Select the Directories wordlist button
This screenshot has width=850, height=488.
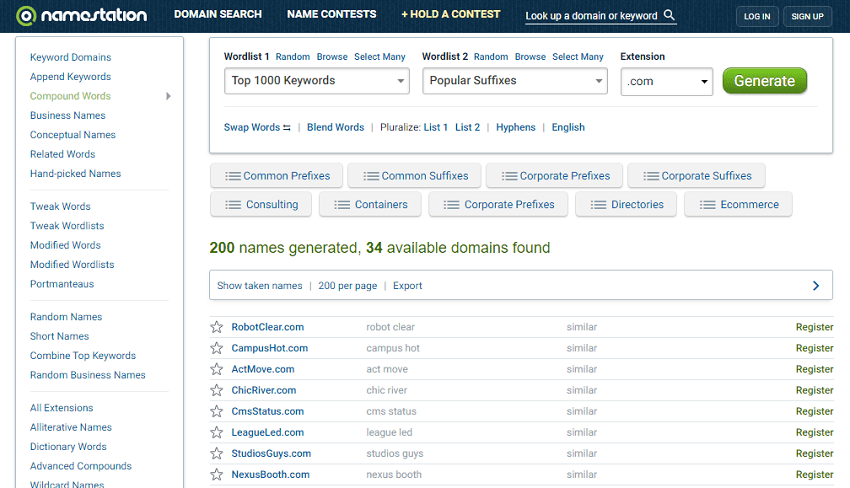click(626, 204)
